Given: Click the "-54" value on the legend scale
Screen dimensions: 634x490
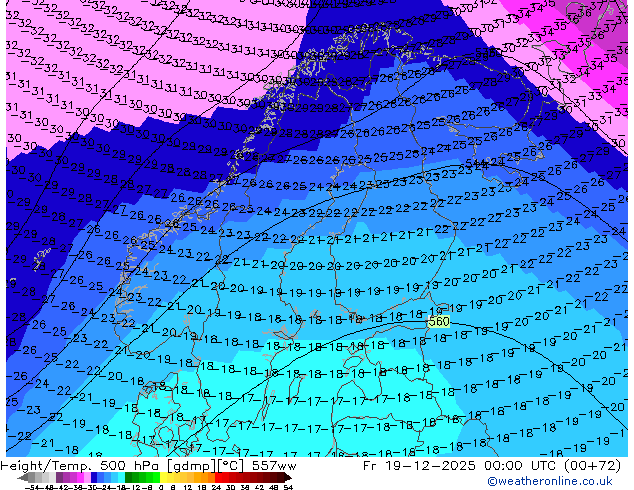Looking at the screenshot, I should coord(32,487).
